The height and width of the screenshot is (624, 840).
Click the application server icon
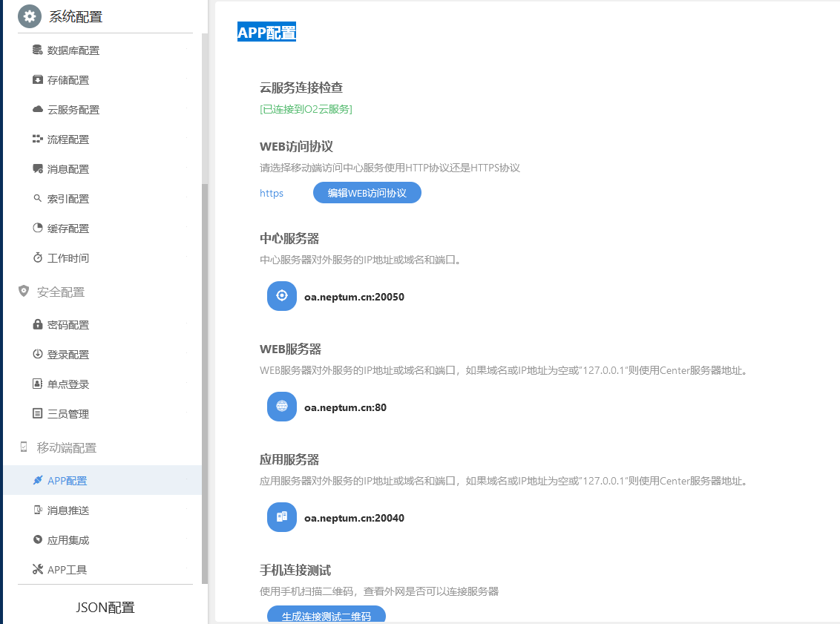[282, 517]
